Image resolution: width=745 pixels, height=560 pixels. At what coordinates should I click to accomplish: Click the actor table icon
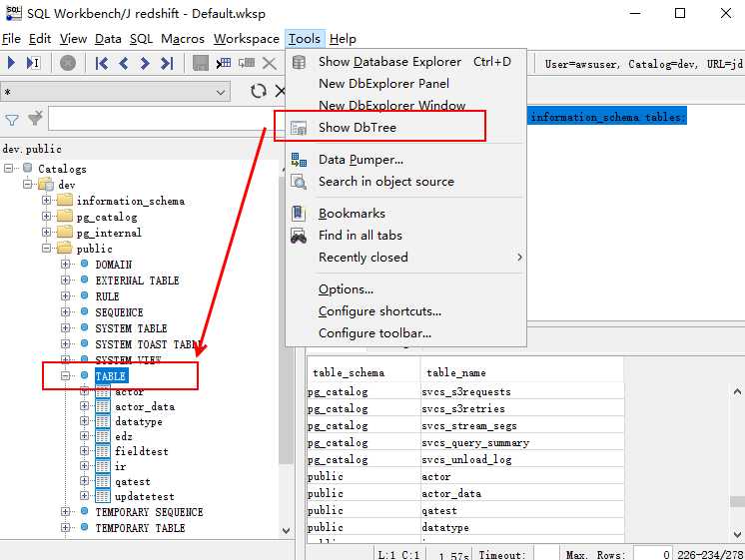point(103,392)
